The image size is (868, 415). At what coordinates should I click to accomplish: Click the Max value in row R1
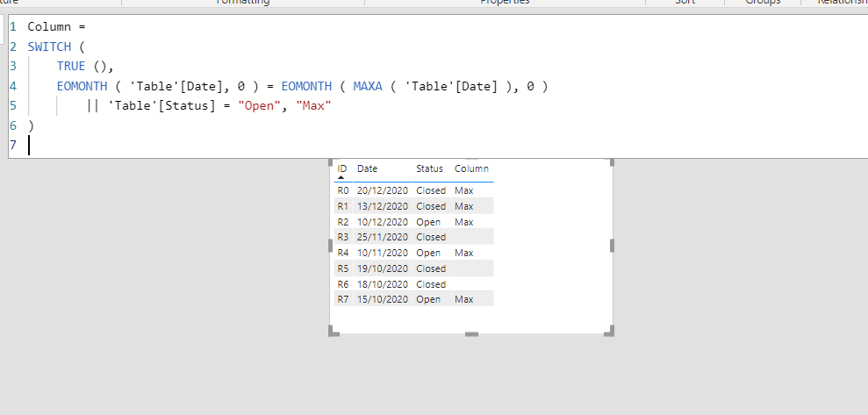tap(464, 206)
